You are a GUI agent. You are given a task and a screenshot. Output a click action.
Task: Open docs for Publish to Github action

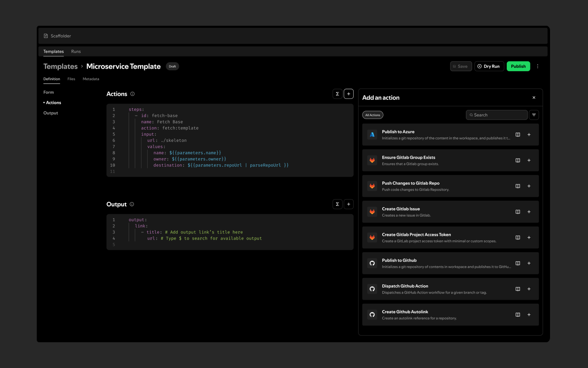pos(518,263)
